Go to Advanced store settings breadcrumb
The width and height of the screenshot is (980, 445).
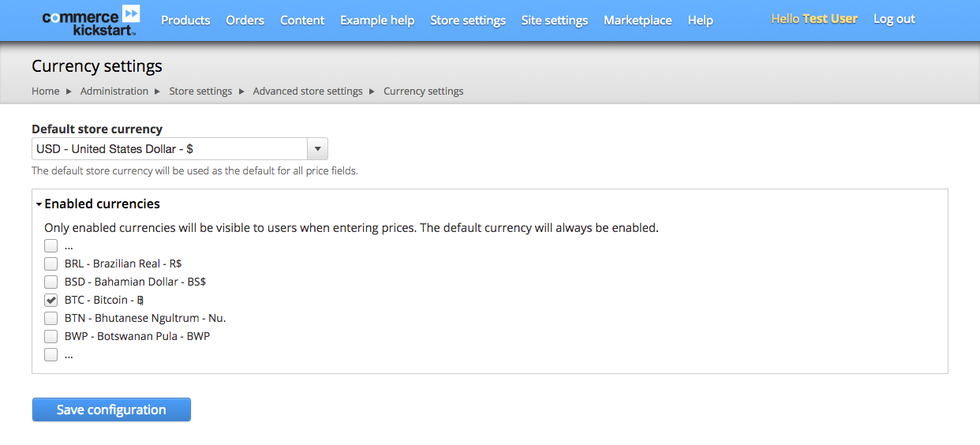[x=308, y=91]
